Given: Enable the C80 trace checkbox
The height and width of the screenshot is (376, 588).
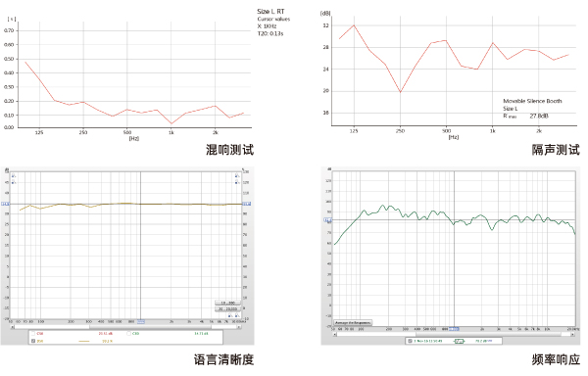Looking at the screenshot, I should [128, 333].
